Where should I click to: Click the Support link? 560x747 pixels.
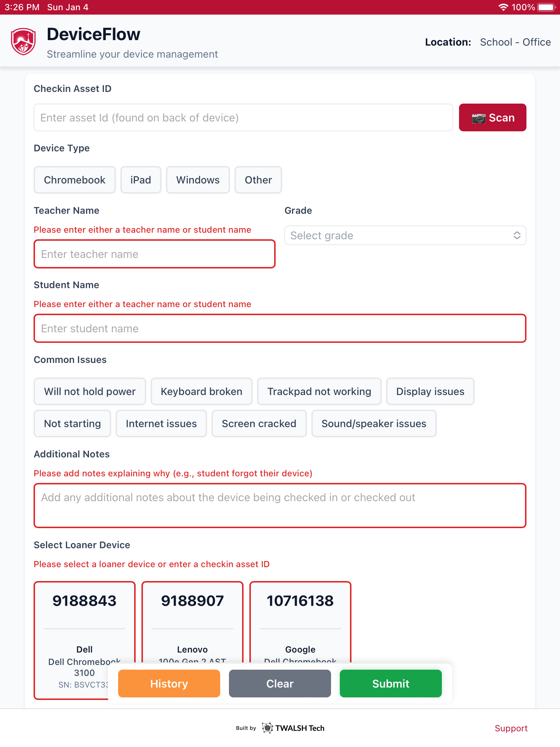511,728
